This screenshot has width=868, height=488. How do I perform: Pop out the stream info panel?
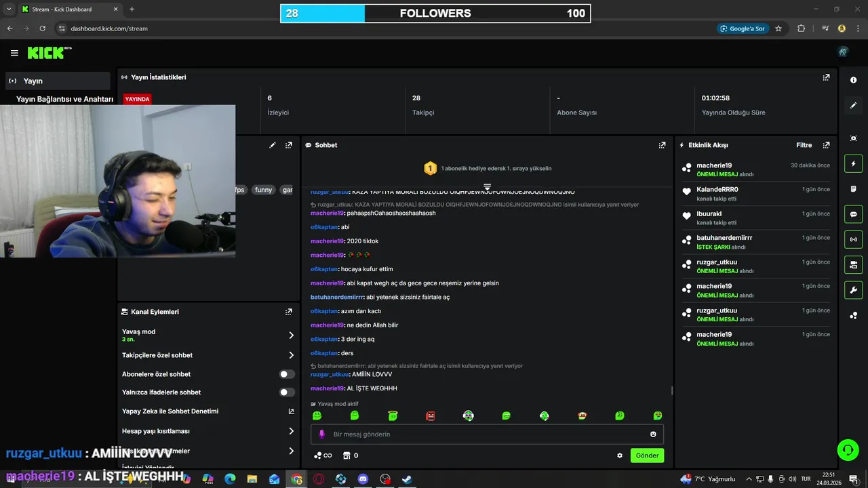point(289,145)
